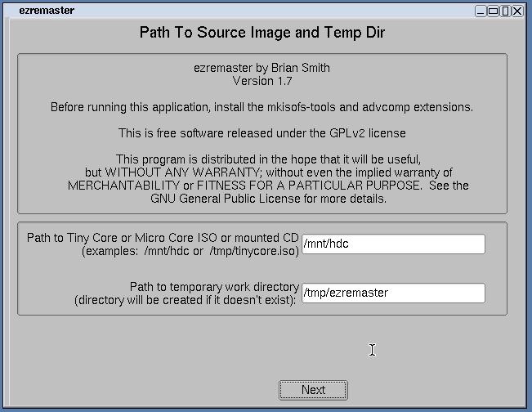Minimize the ezremaster window
532x412 pixels.
tap(481, 11)
